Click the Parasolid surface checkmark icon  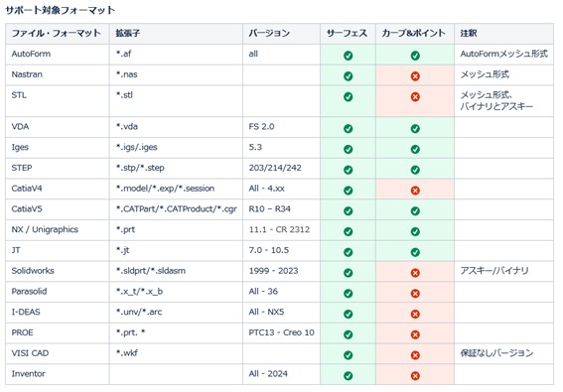[x=348, y=294]
